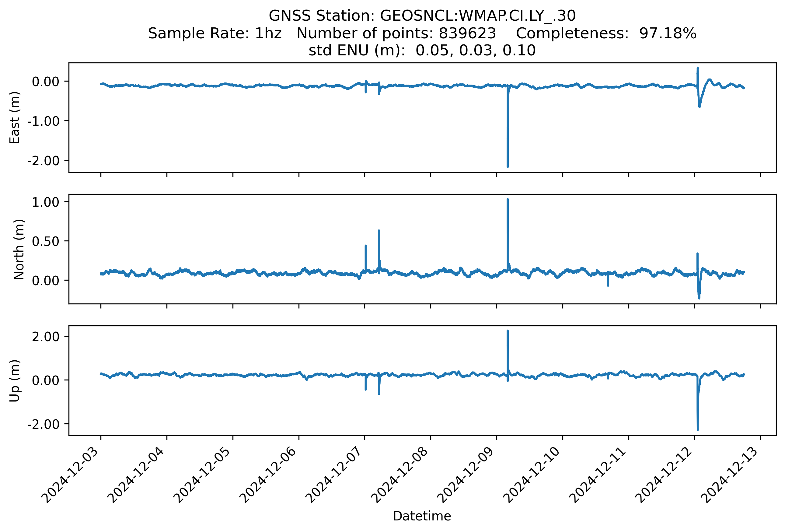The image size is (785, 532).
Task: Click the North (m) axis label
Action: tap(19, 249)
